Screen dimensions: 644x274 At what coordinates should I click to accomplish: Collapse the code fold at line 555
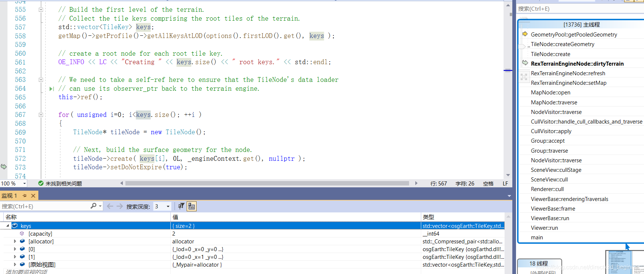41,10
